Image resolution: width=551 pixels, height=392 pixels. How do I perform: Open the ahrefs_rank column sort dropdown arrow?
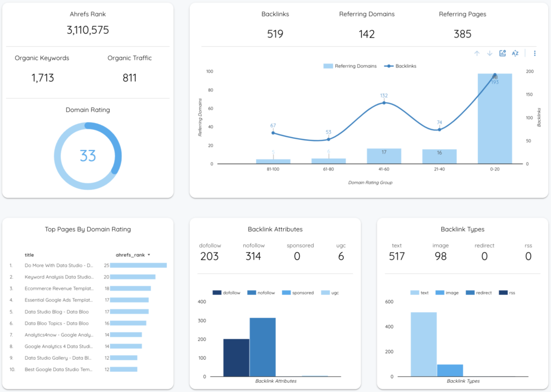(x=149, y=255)
